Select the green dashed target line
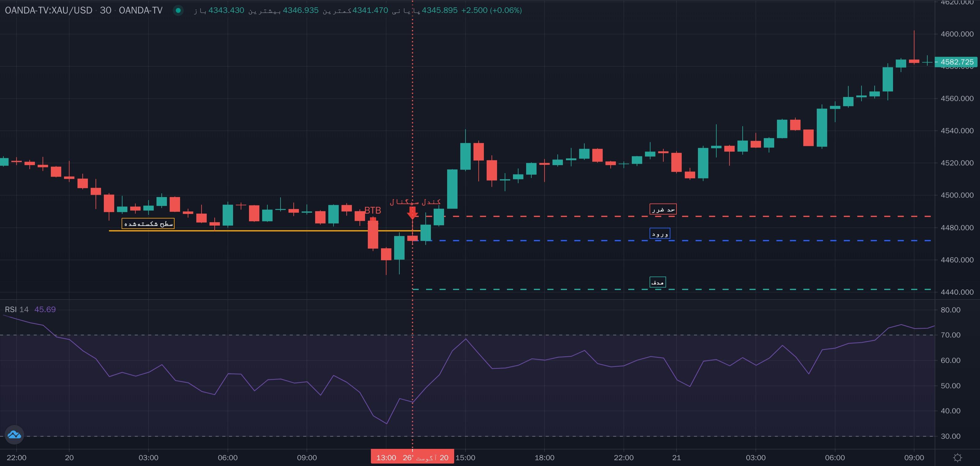The image size is (980, 466). (672, 289)
